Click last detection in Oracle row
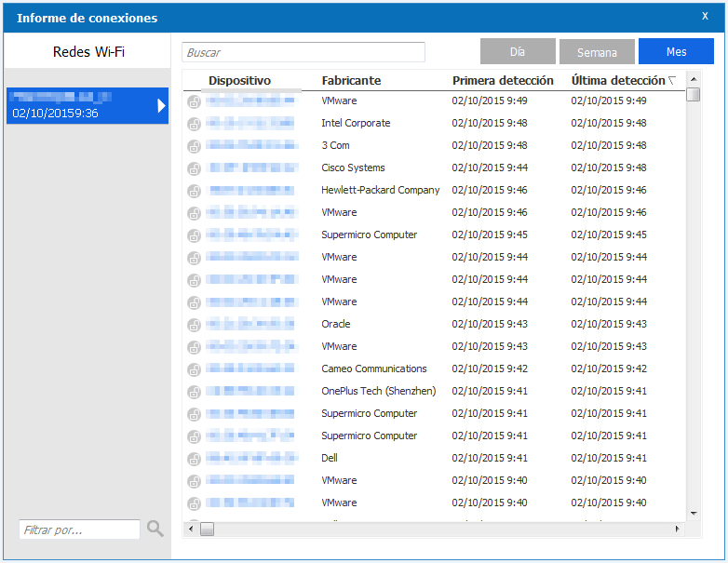This screenshot has width=728, height=563. point(609,324)
